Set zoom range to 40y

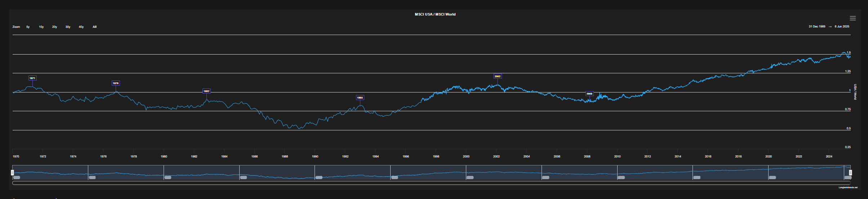[x=81, y=27]
